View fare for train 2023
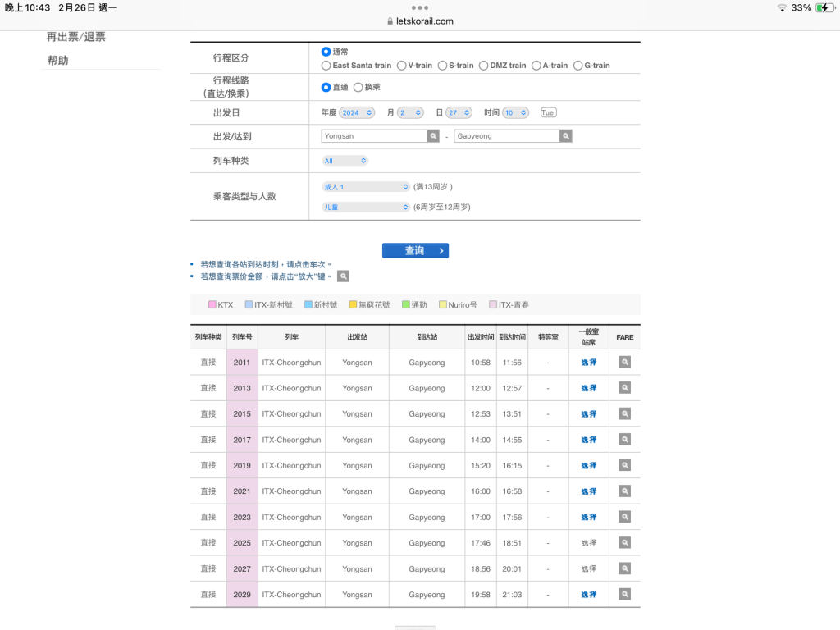This screenshot has height=630, width=840. pos(624,517)
